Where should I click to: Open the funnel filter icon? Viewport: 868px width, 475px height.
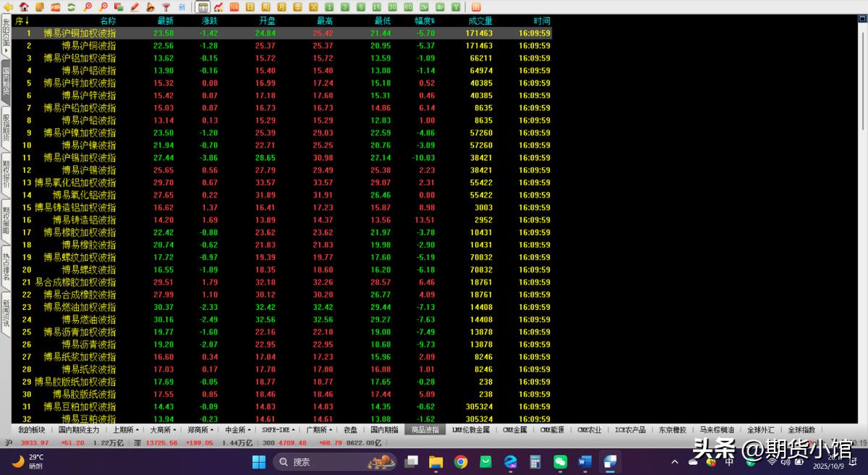click(x=166, y=7)
